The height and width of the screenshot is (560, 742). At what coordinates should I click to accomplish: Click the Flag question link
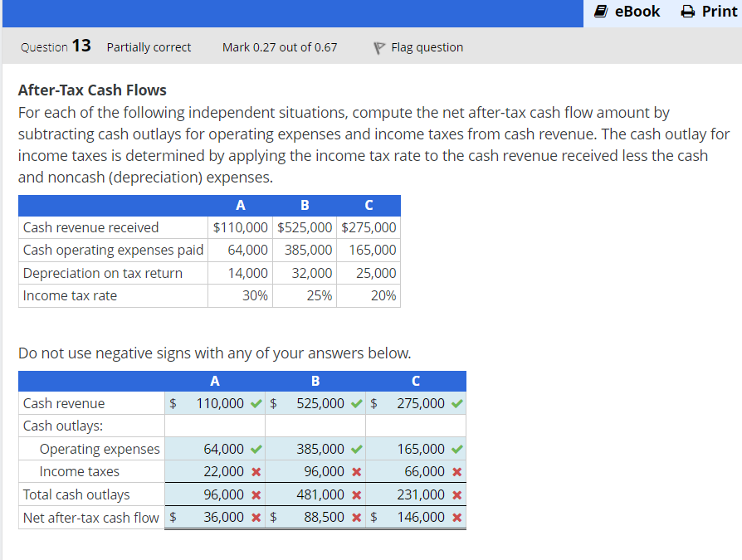pos(422,47)
